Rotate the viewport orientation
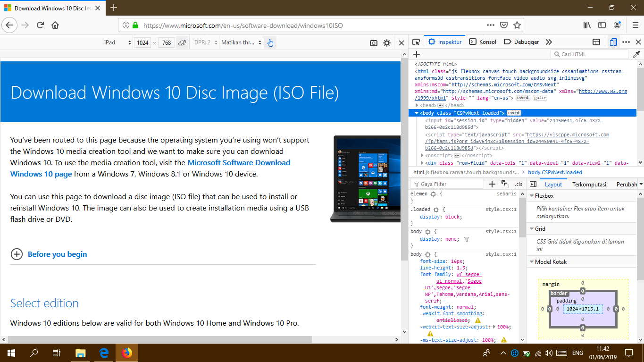 (182, 42)
